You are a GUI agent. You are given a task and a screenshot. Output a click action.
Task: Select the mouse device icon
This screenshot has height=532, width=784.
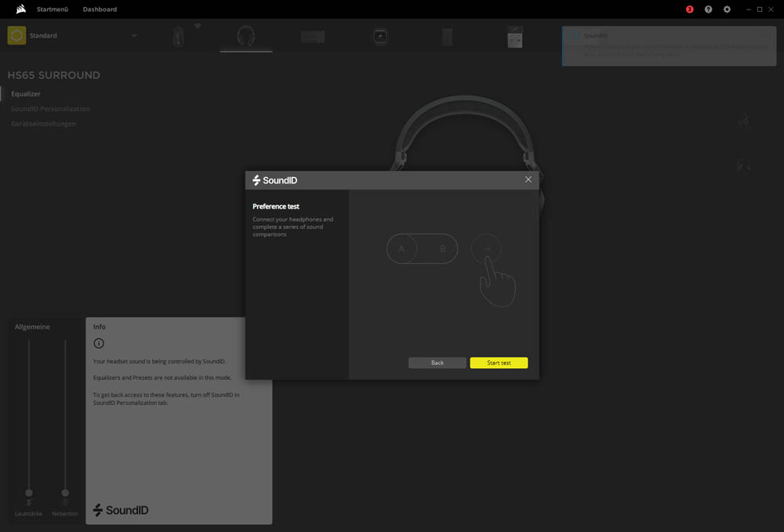point(179,37)
